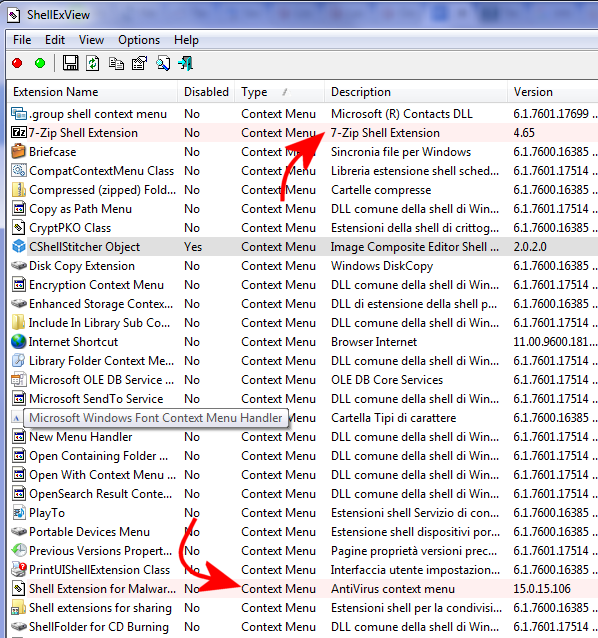The height and width of the screenshot is (638, 598).
Task: Click the 'Microsoft (R) Contacts DLL' description
Action: 402,114
